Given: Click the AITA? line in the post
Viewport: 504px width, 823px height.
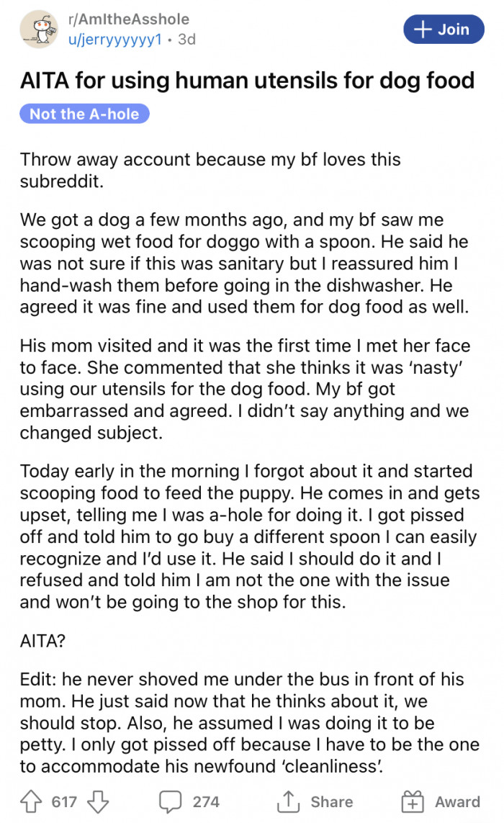Looking at the screenshot, I should pos(42,640).
